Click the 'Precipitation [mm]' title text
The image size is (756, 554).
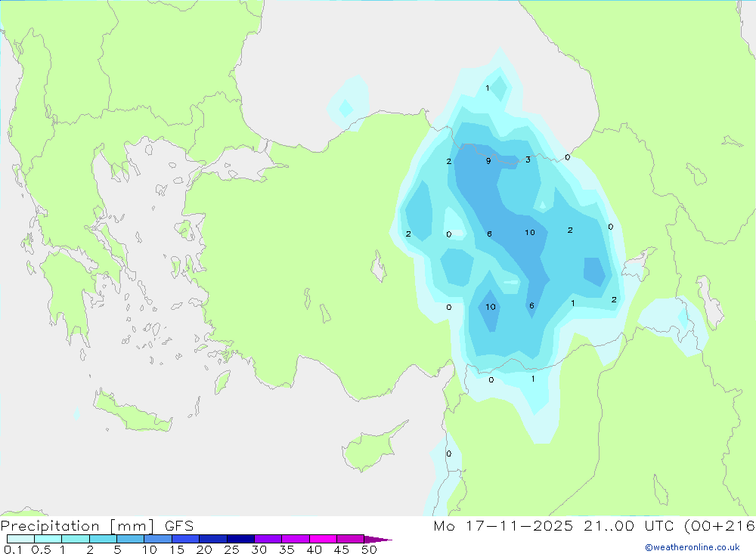click(x=78, y=525)
